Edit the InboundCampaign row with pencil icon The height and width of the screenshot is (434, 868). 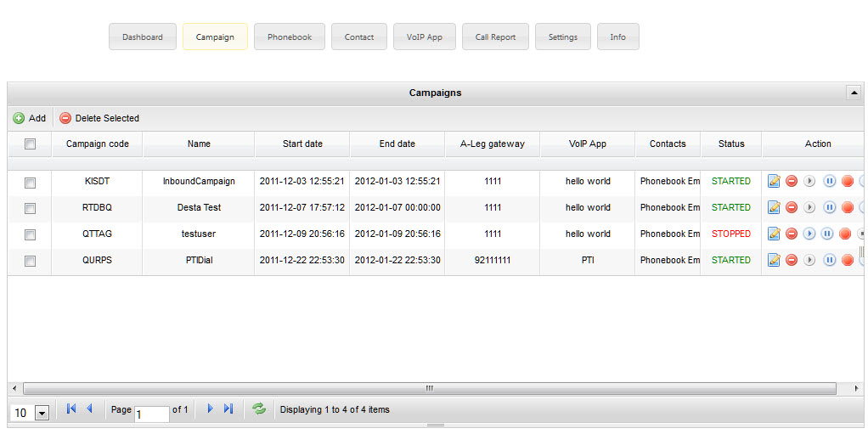pyautogui.click(x=774, y=181)
